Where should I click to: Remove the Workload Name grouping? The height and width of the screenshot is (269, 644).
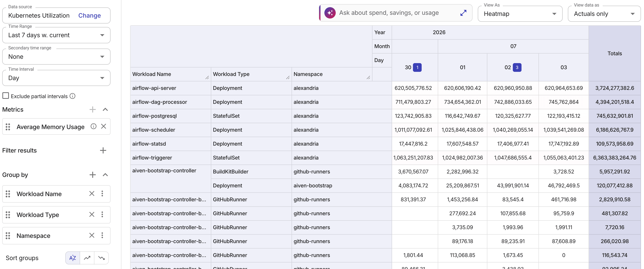click(x=92, y=193)
